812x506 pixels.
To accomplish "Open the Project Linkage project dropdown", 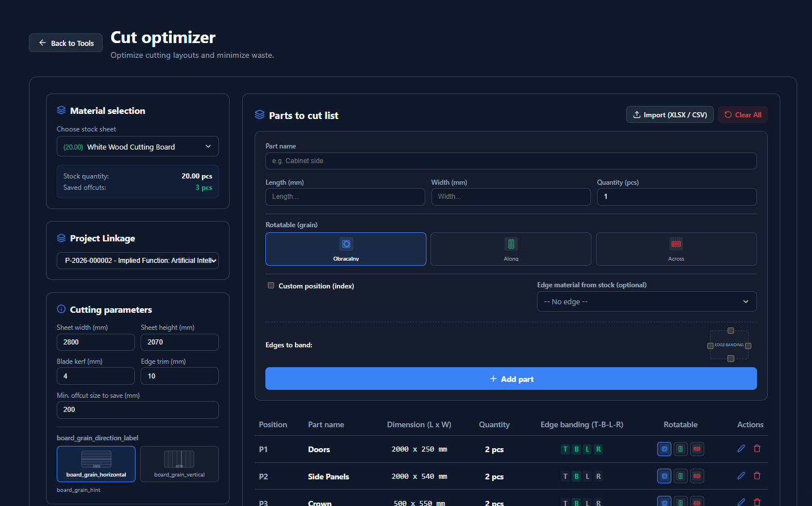I will coord(138,261).
